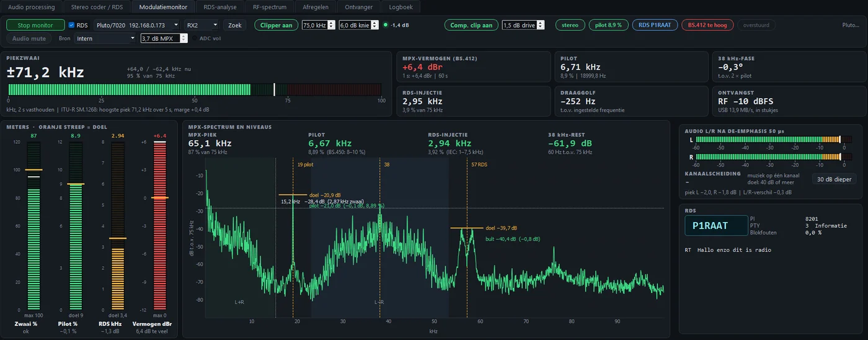Toggle the Clipper aan button
The height and width of the screenshot is (340, 868).
tap(277, 25)
